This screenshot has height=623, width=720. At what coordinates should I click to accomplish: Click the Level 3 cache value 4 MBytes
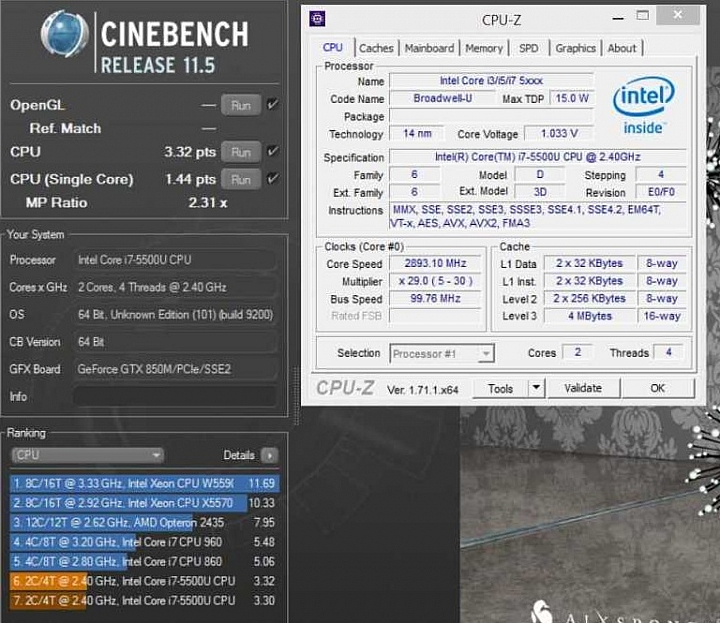590,316
